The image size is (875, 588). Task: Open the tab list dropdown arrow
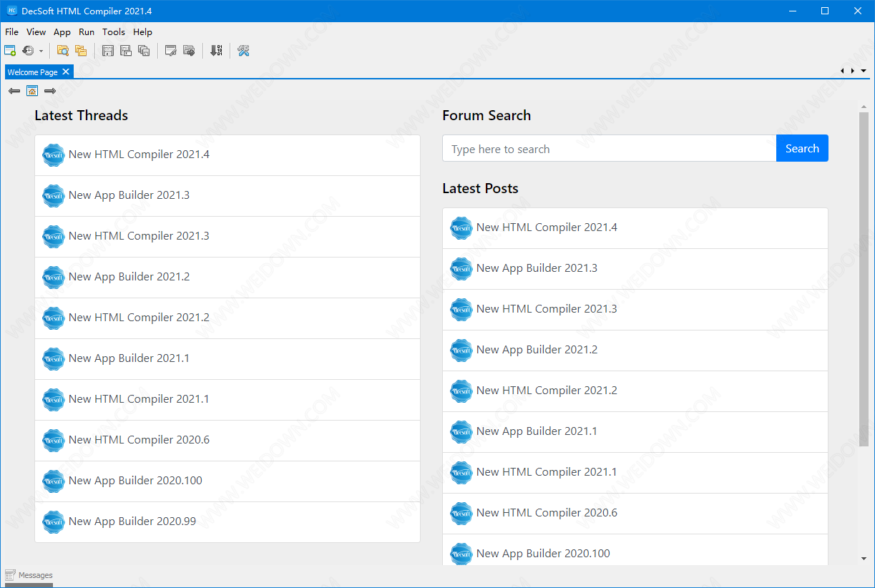(x=864, y=71)
